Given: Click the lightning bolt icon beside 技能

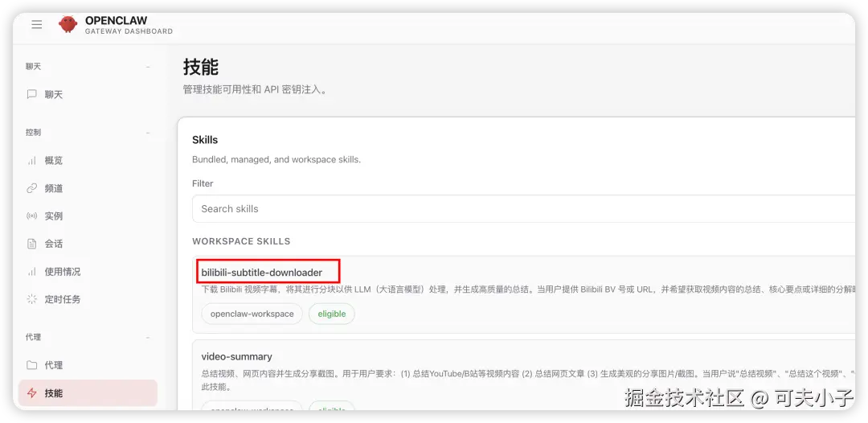Looking at the screenshot, I should coord(32,393).
